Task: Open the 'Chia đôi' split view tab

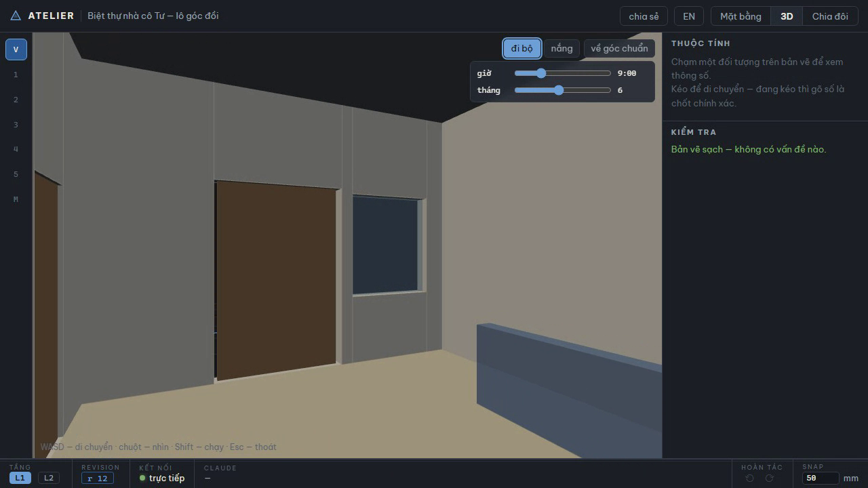Action: tap(830, 16)
